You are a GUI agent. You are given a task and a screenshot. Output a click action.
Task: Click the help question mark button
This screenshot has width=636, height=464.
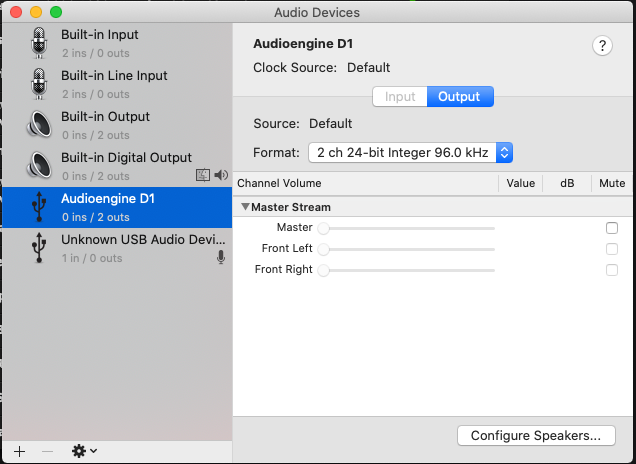coord(602,45)
